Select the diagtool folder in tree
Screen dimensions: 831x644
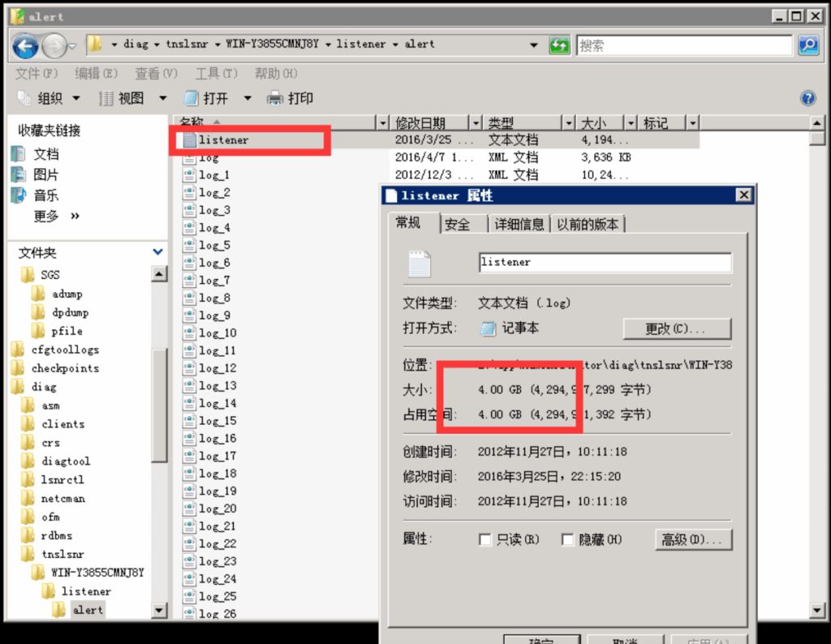click(x=66, y=462)
